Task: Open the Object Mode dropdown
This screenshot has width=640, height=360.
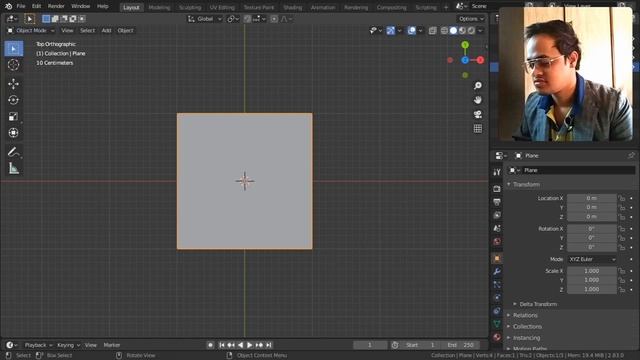Action: click(x=31, y=31)
